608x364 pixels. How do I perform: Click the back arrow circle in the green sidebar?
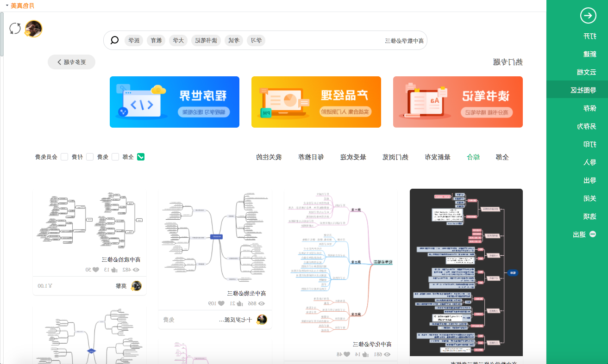click(x=588, y=15)
